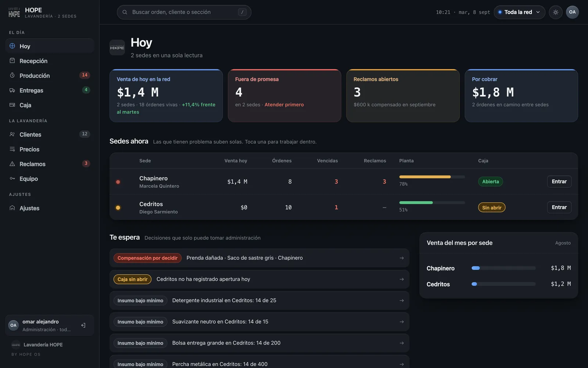Viewport: 588px width, 368px height.
Task: Click the Abierta caja status badge
Action: tap(490, 181)
